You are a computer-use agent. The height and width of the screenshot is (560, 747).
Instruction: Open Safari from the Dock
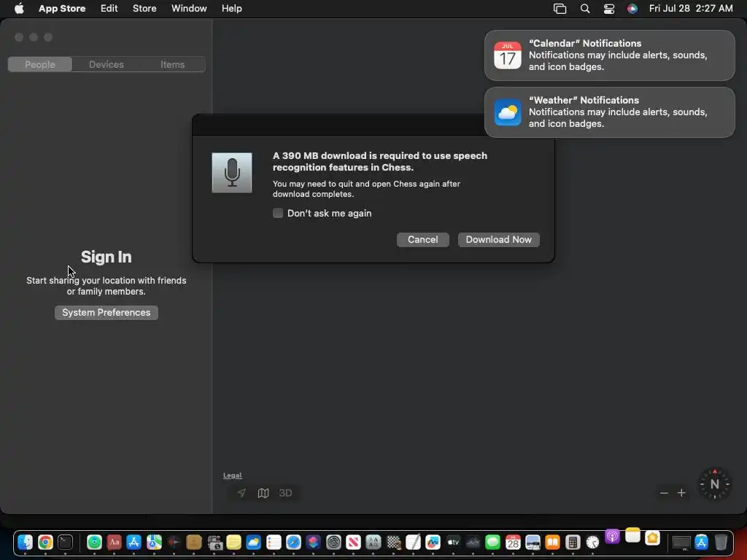(293, 542)
